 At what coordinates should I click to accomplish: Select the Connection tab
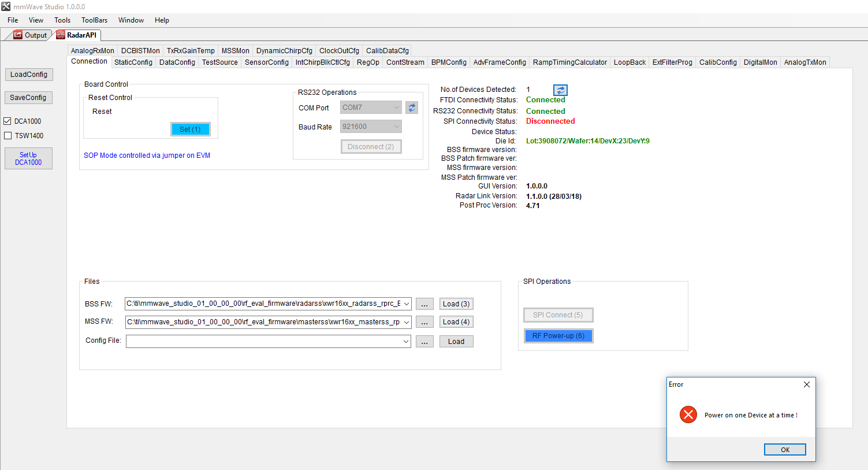pos(89,61)
